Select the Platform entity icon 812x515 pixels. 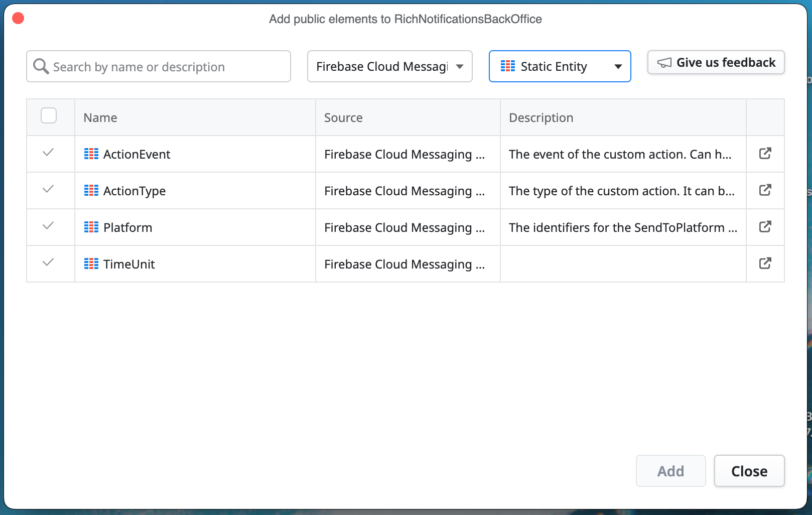[x=91, y=227]
